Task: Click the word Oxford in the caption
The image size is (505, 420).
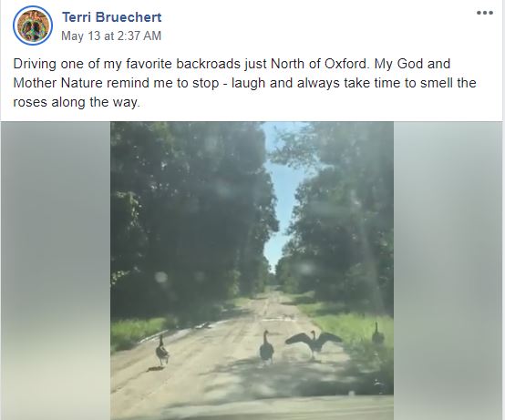Action: pyautogui.click(x=345, y=64)
